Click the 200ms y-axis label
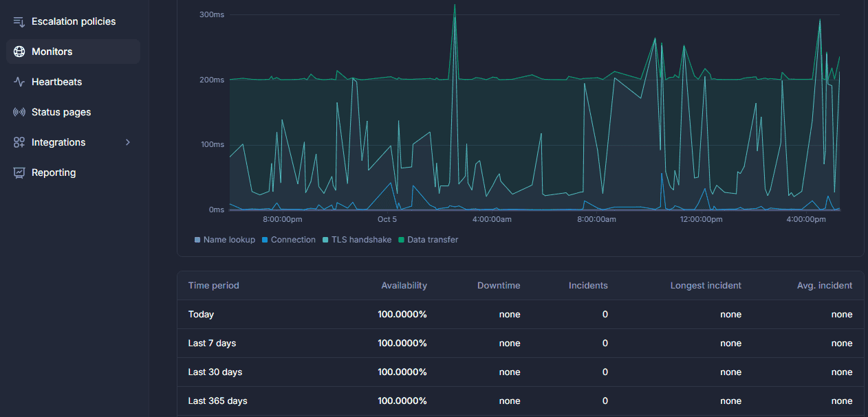This screenshot has width=868, height=417. (x=211, y=80)
